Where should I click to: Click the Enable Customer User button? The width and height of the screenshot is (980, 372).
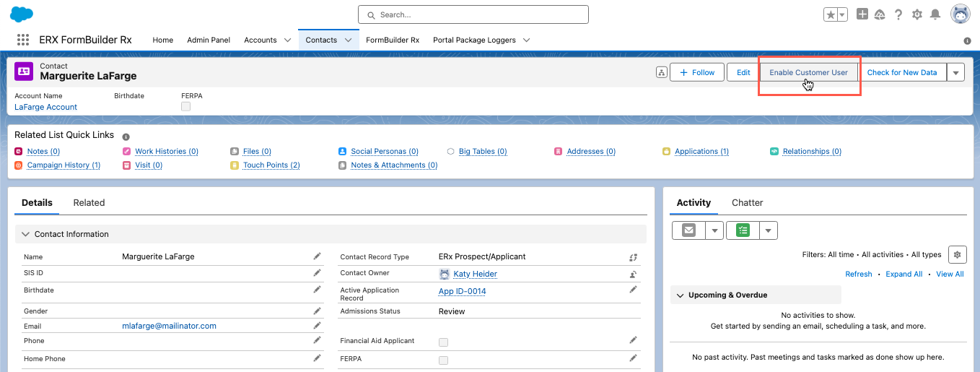tap(808, 72)
